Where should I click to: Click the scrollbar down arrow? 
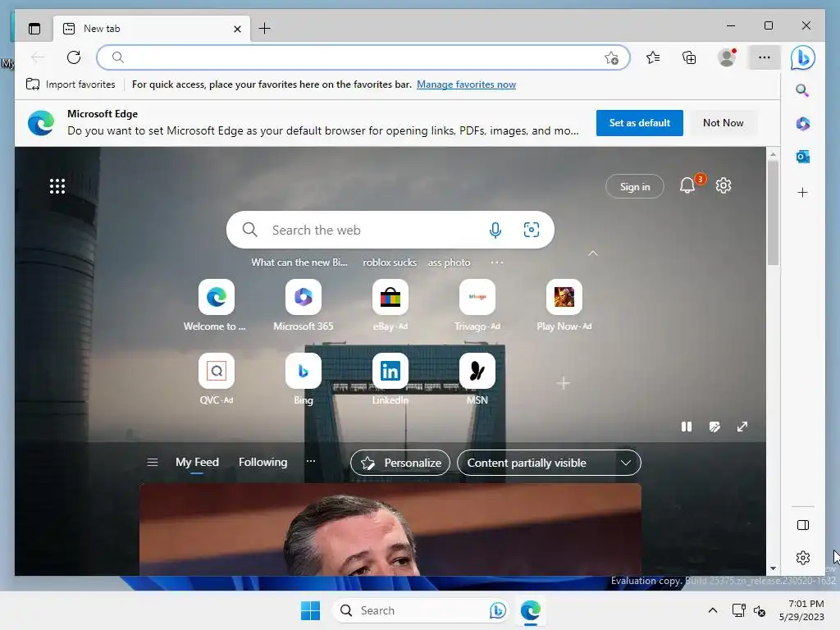point(773,568)
